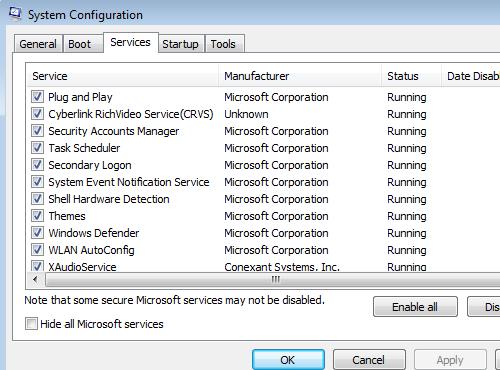The image size is (500, 370).
Task: Confirm with the OK button
Action: 288,360
